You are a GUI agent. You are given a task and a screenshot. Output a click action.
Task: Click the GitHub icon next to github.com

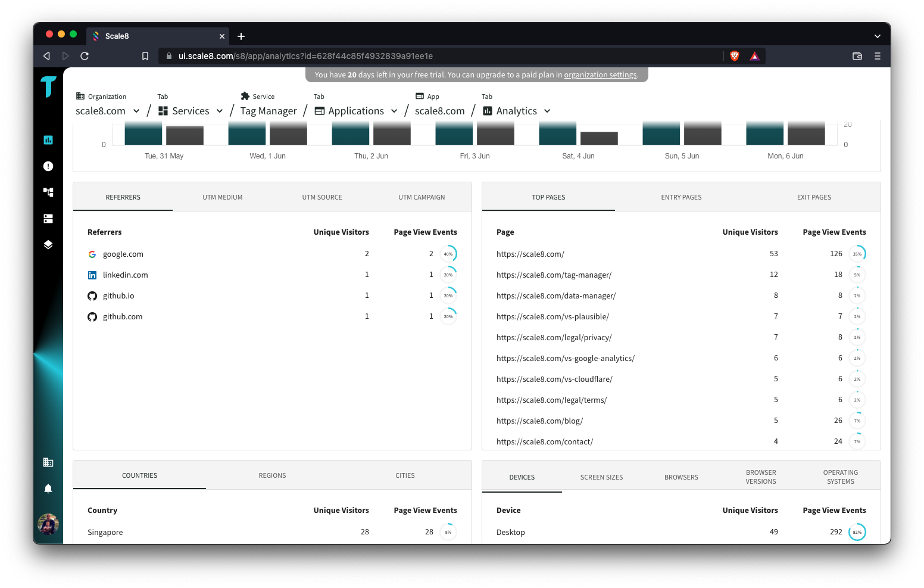[92, 317]
